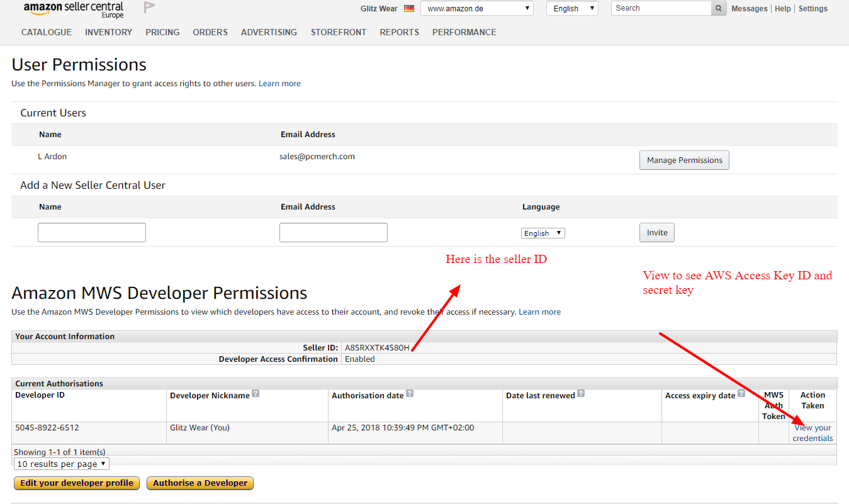Click the Help link in header
The height and width of the screenshot is (504, 849).
tap(783, 9)
